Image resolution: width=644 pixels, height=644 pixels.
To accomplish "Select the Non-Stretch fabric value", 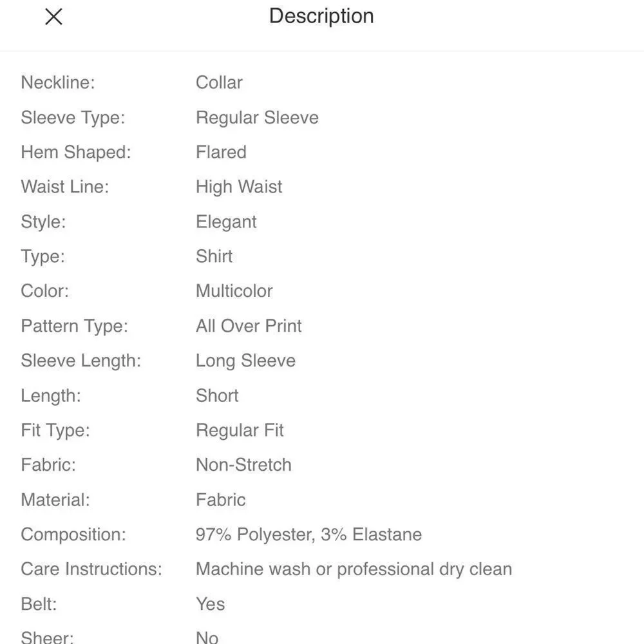I will (x=243, y=465).
